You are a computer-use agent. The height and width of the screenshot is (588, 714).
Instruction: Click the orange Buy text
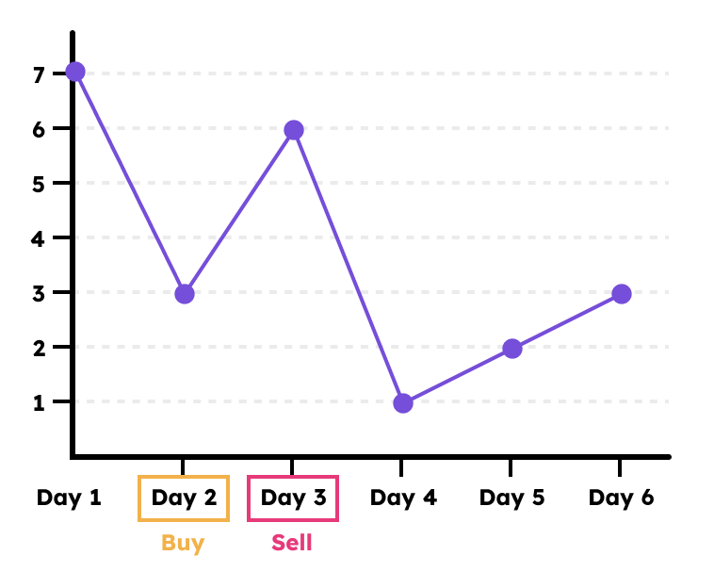183,544
